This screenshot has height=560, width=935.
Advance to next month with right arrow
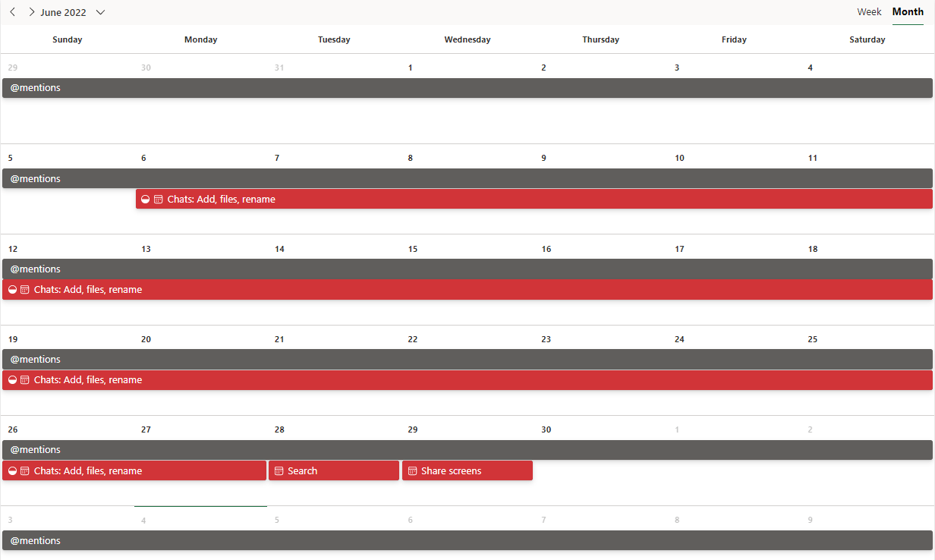31,12
